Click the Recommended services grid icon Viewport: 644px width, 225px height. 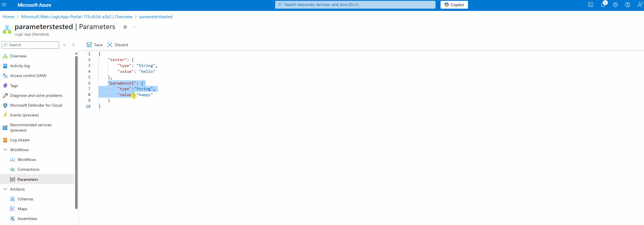[5, 128]
